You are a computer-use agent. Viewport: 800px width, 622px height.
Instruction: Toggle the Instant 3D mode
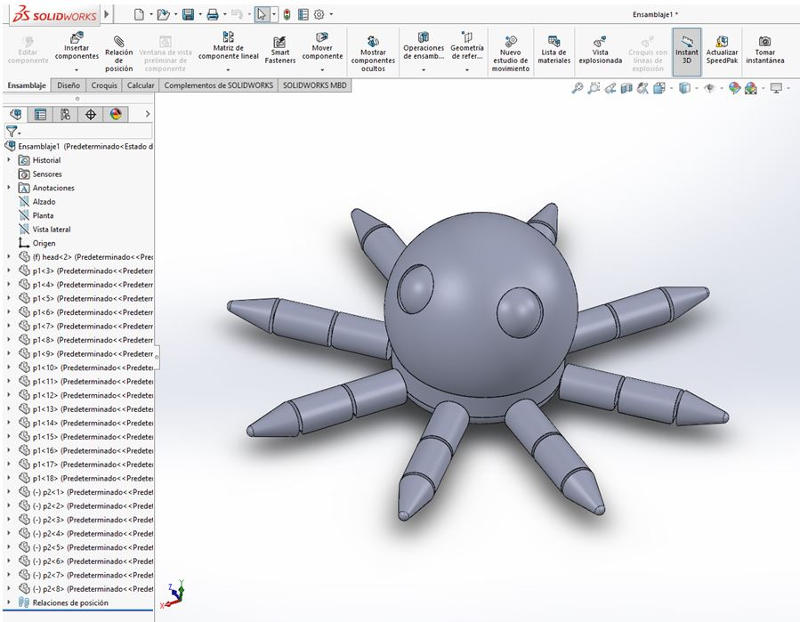point(687,52)
